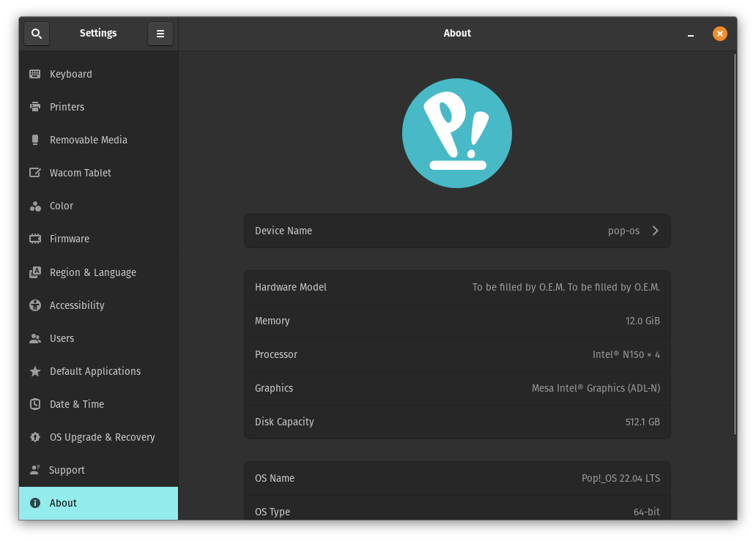Open Date & Time panel
Screen dimensions: 756x541
coord(98,404)
